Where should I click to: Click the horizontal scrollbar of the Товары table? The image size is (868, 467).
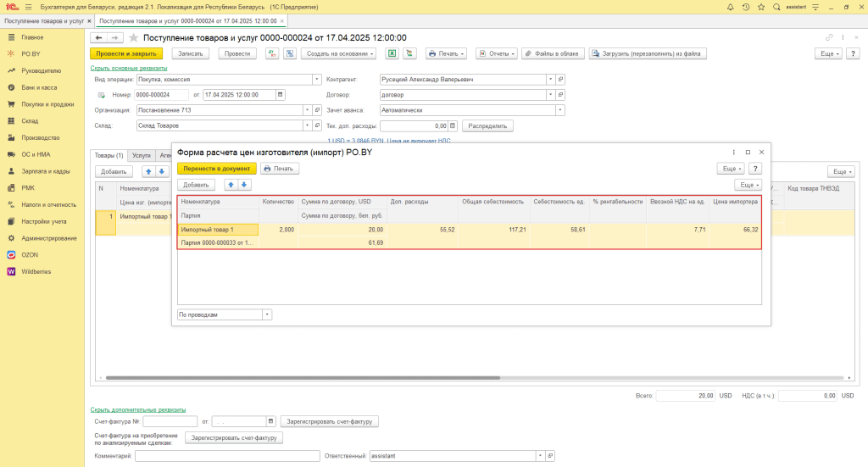point(303,378)
